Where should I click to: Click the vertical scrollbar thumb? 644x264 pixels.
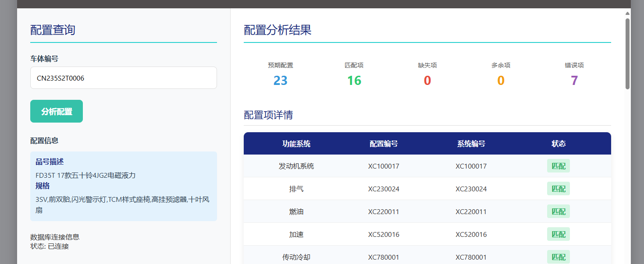coord(627,53)
